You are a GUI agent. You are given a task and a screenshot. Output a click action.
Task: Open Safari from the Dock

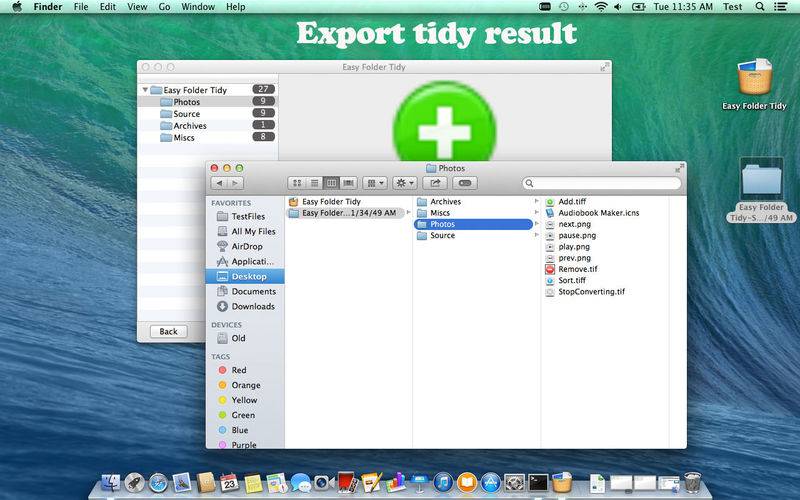pos(158,483)
